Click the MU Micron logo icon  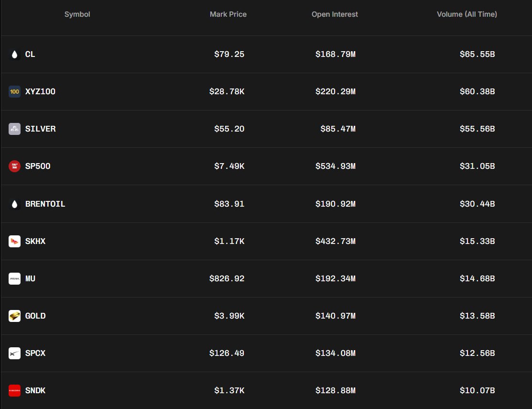click(15, 279)
